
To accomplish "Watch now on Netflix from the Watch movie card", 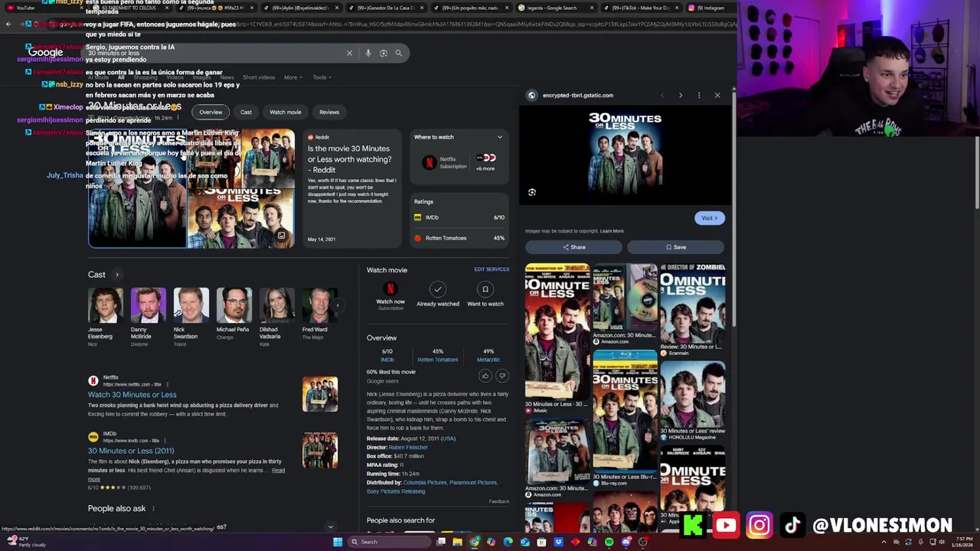I will coord(390,294).
